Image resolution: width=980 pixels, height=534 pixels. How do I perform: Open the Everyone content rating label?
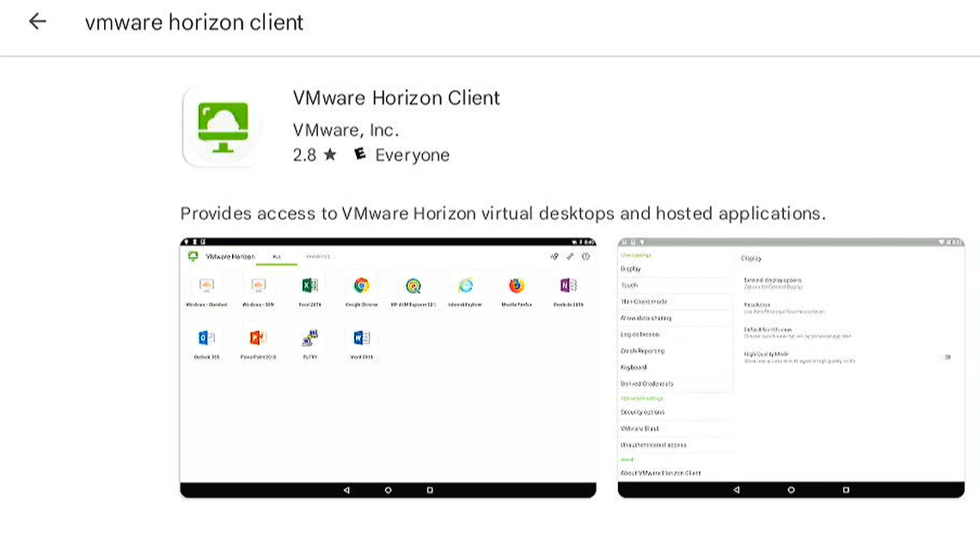[412, 155]
